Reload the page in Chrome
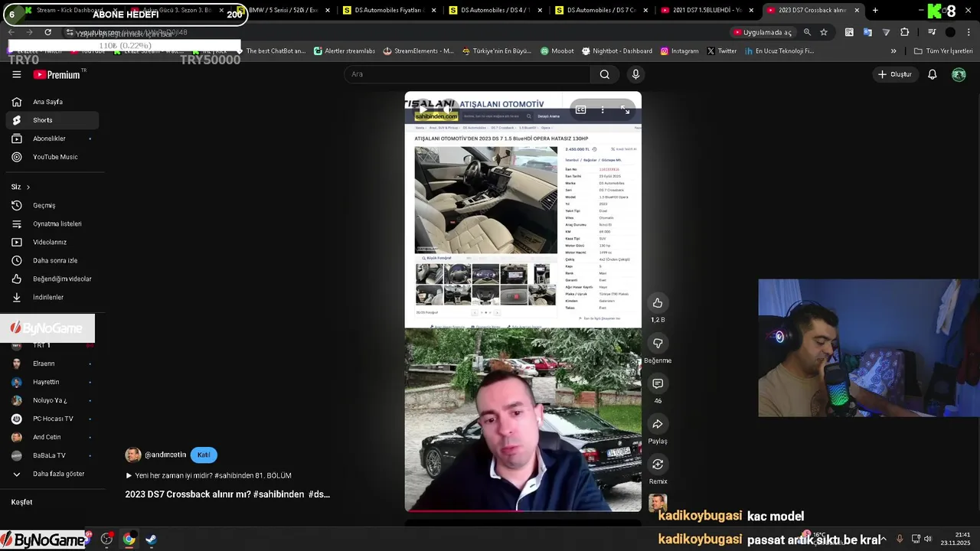980x551 pixels. tap(47, 32)
